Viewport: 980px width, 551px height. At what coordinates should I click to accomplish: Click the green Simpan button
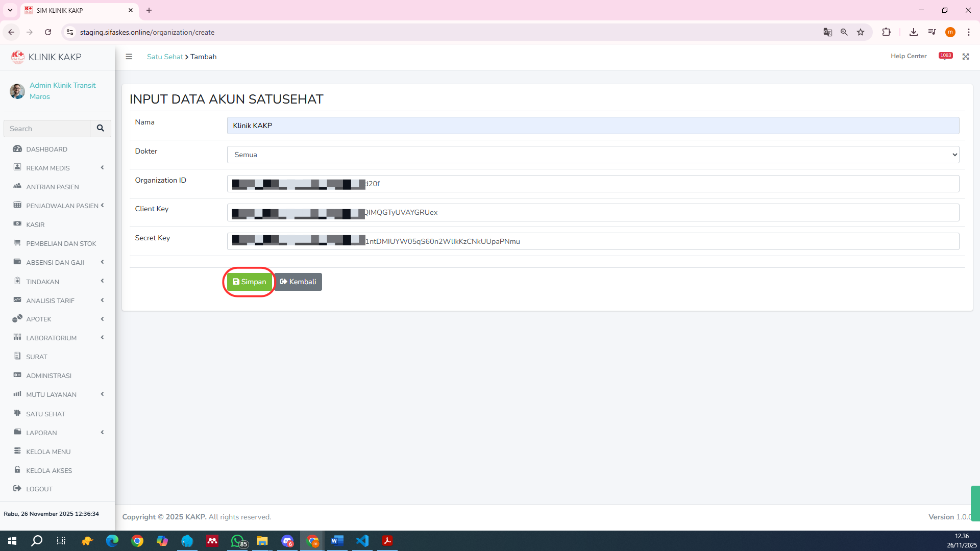click(249, 282)
